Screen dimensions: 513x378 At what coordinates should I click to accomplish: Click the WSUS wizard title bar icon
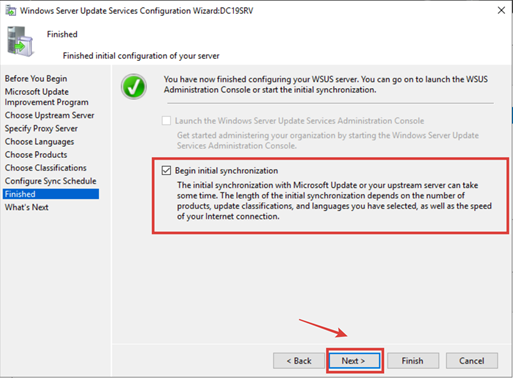10,11
